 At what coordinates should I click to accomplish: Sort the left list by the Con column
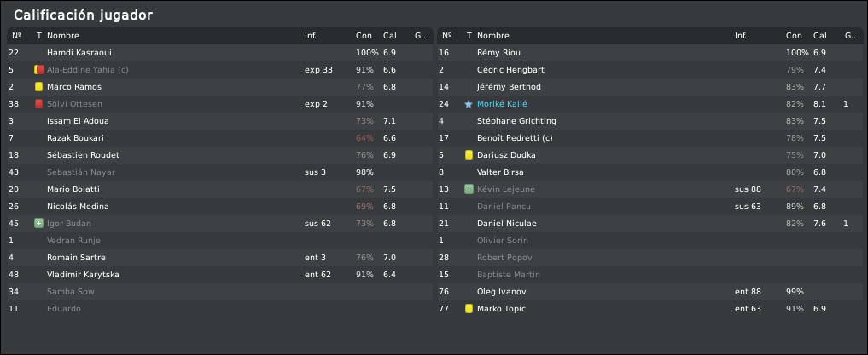(364, 36)
